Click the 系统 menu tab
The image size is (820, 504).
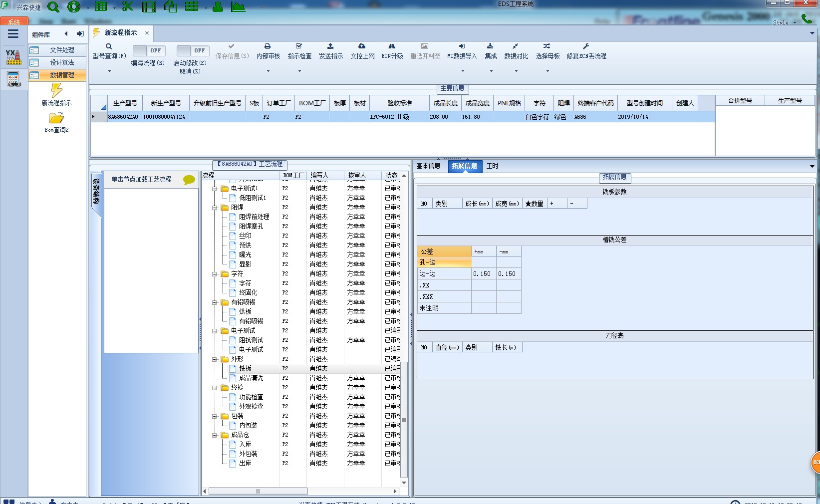(14, 22)
